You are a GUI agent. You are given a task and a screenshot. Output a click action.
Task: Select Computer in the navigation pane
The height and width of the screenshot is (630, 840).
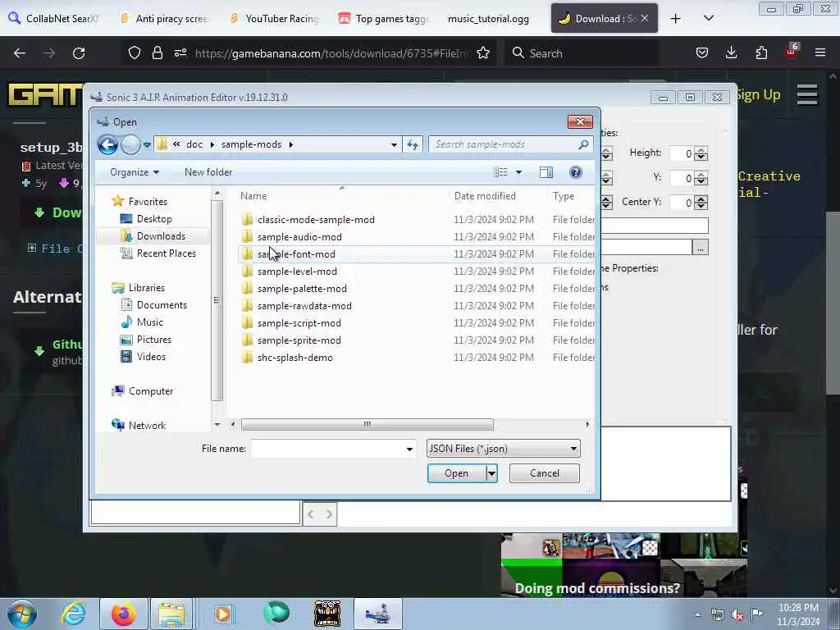151,391
